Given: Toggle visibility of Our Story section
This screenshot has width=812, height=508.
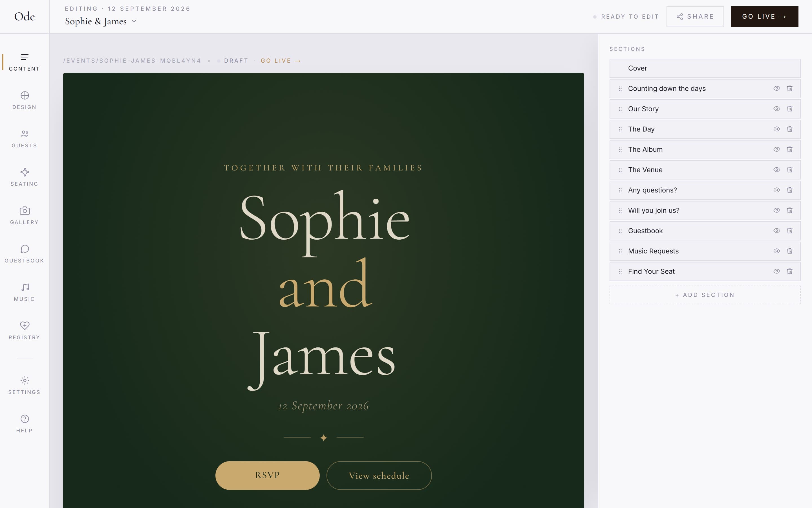Looking at the screenshot, I should 776,109.
